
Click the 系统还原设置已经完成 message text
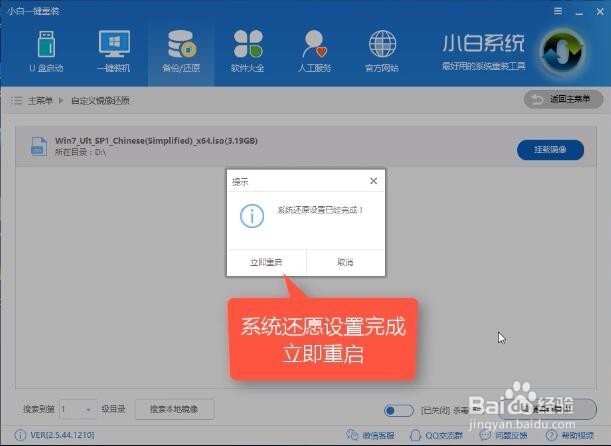[320, 210]
